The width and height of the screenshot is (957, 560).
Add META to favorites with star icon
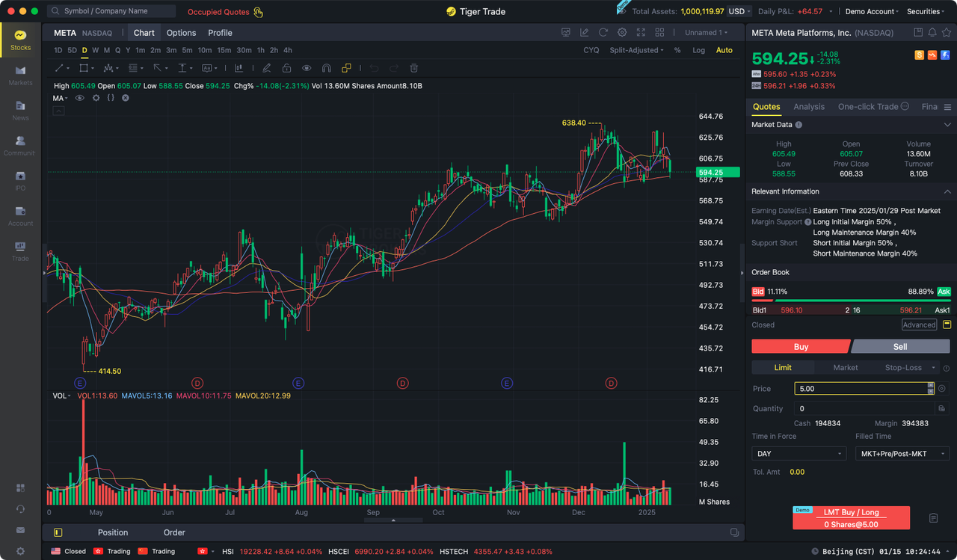click(x=946, y=33)
